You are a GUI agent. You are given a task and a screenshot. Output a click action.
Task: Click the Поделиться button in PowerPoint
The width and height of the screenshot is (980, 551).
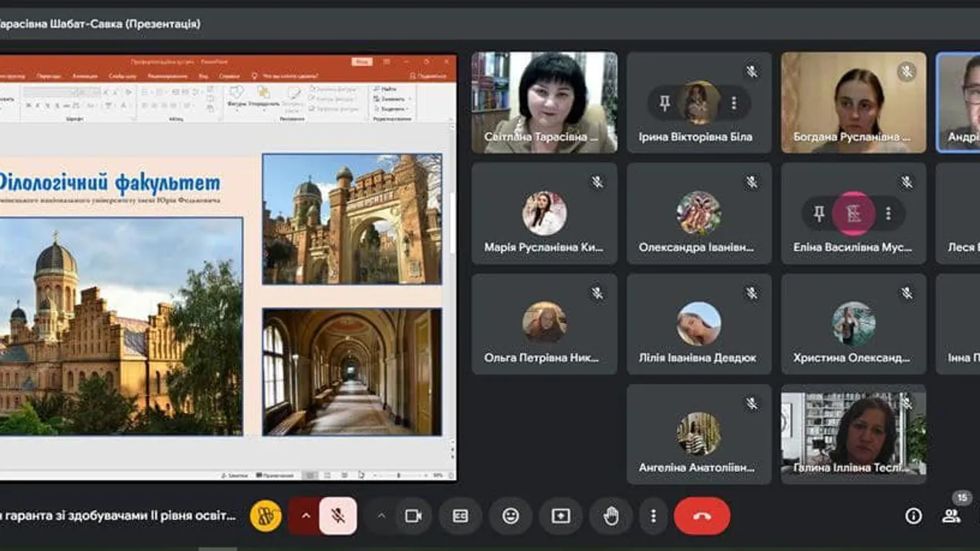(x=428, y=76)
